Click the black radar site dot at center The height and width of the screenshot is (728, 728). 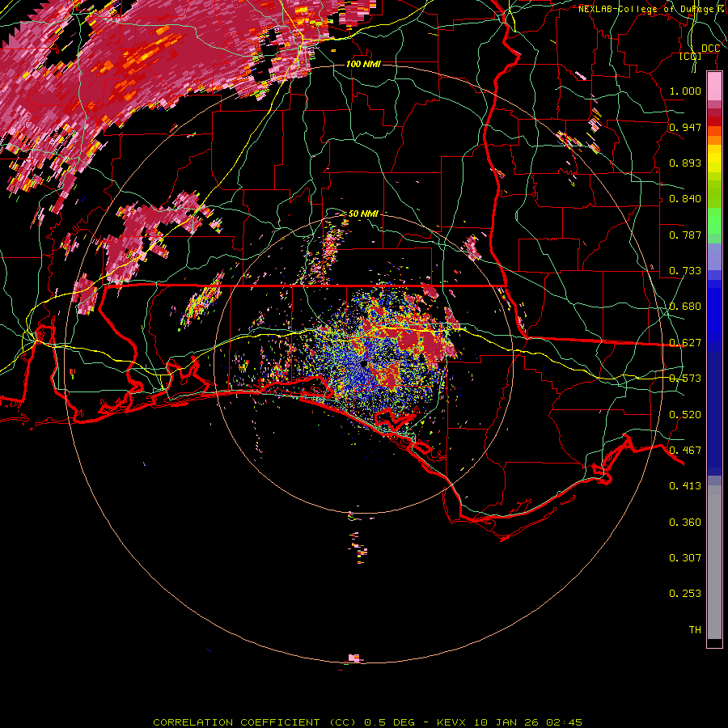pos(363,363)
